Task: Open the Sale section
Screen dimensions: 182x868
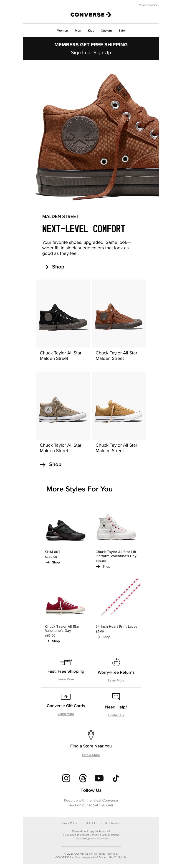Action: pos(121,30)
